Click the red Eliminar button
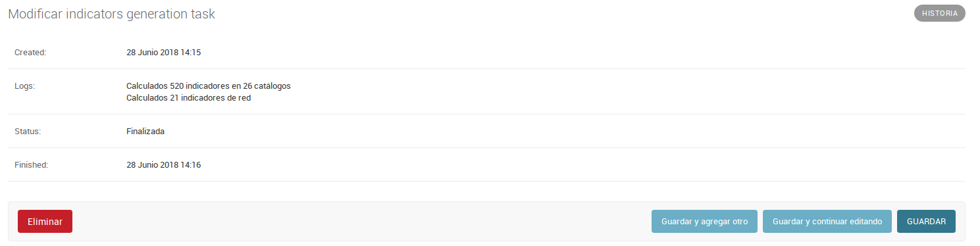This screenshot has height=246, width=980. pyautogui.click(x=45, y=222)
